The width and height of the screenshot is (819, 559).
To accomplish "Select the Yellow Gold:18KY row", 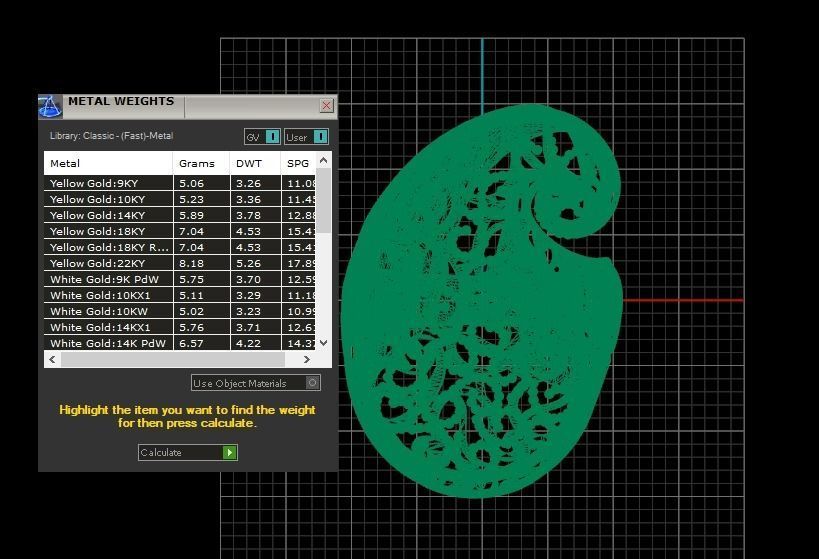I will pos(180,231).
